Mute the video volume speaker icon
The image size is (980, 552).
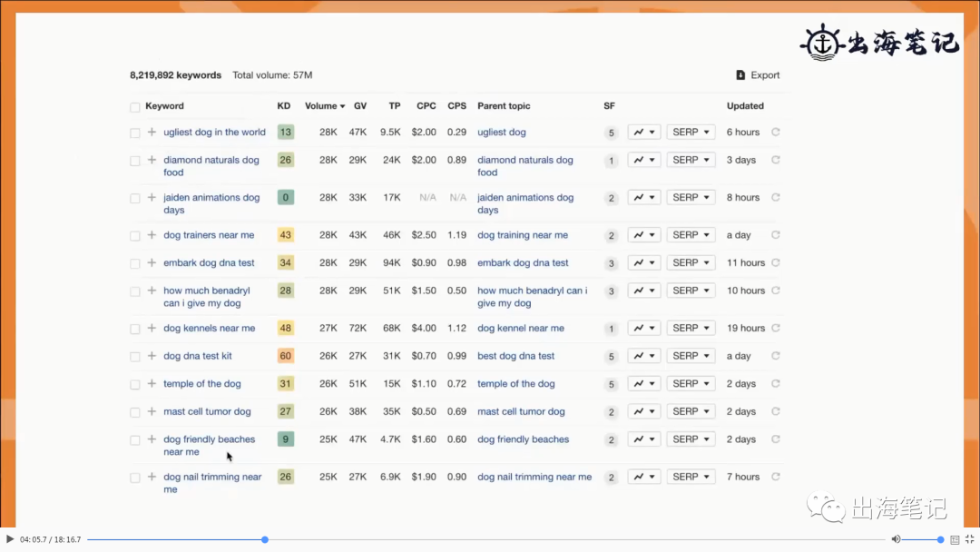pyautogui.click(x=896, y=539)
